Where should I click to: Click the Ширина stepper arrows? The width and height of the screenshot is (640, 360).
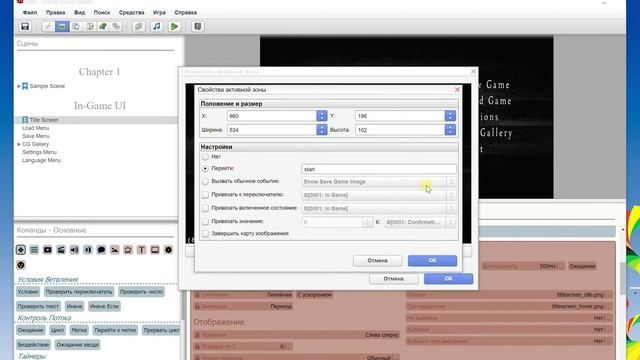pos(322,130)
